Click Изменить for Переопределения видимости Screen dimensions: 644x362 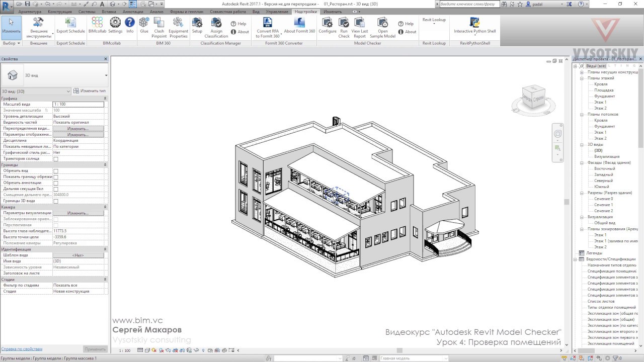(78, 129)
